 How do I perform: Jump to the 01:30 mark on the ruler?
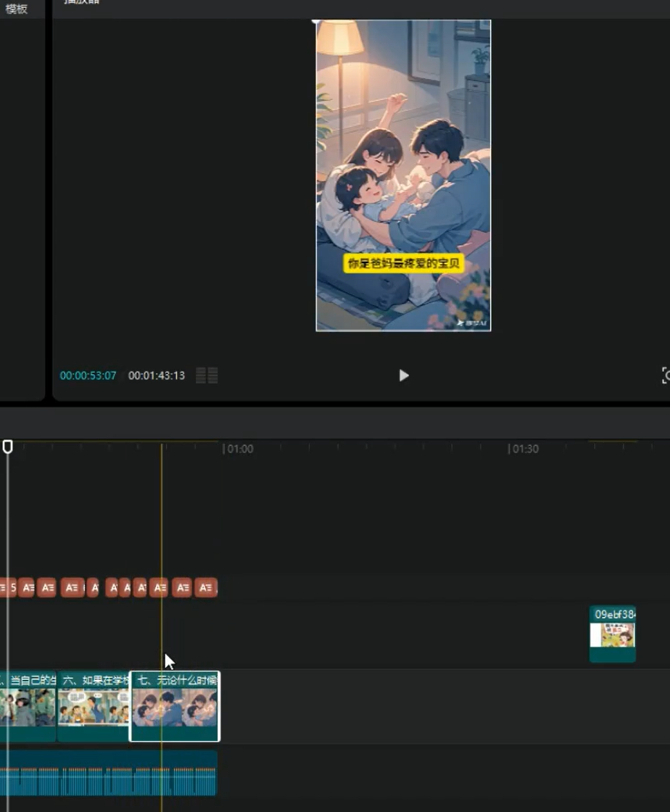pyautogui.click(x=526, y=449)
